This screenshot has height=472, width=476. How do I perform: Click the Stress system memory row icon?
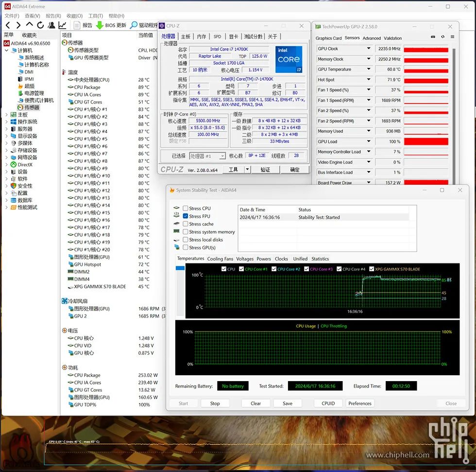[x=176, y=231]
